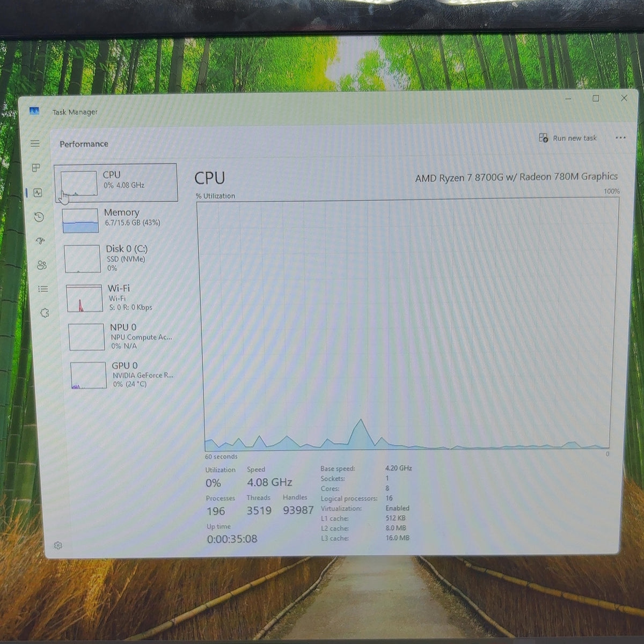Click the L3 cache 16.0 MB value

point(397,538)
